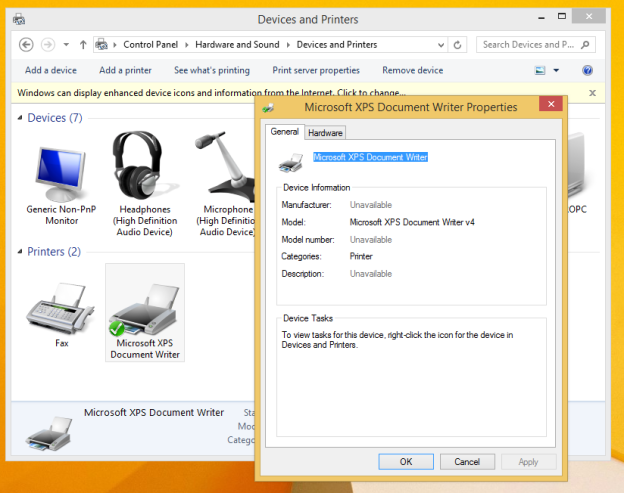624x493 pixels.
Task: Click Print server properties
Action: (316, 71)
